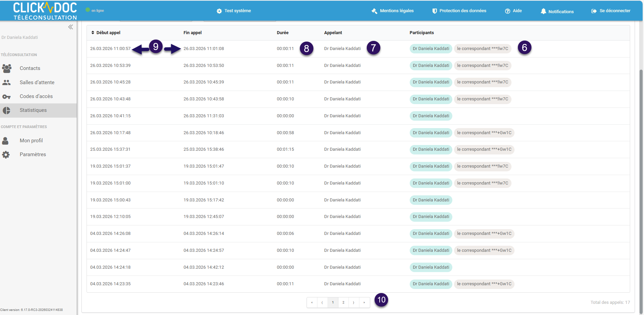Viewport: 644px width, 315px height.
Task: Click Se déconnecter to log out
Action: (x=611, y=11)
